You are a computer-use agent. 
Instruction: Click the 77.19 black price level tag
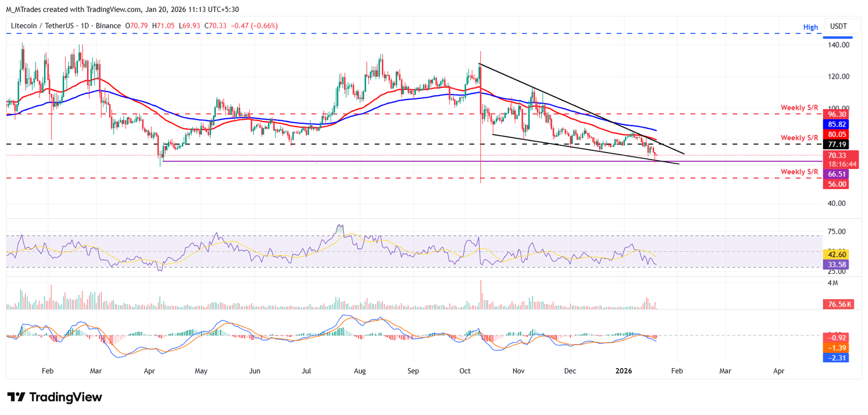[836, 144]
